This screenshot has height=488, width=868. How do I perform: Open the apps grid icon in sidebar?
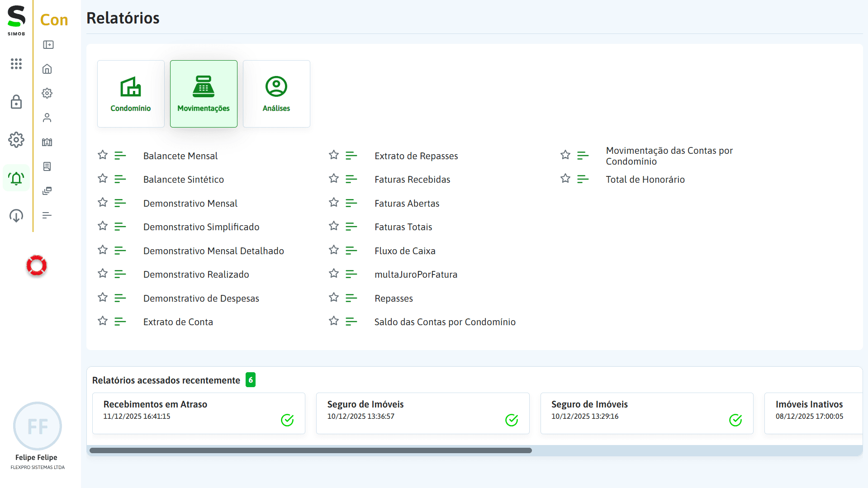(x=16, y=64)
